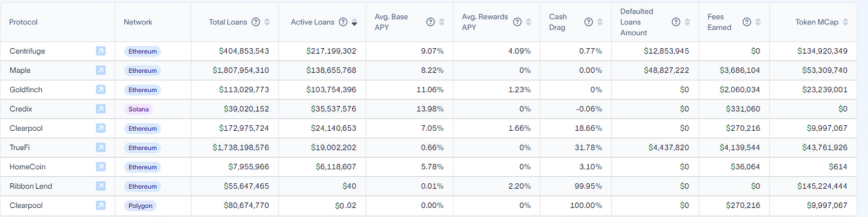Show help for Active Loans column
The height and width of the screenshot is (217, 868).
pos(343,22)
